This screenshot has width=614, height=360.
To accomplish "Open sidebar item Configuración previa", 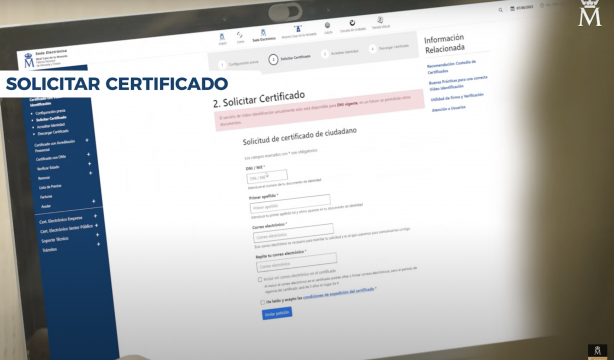I will tap(50, 112).
